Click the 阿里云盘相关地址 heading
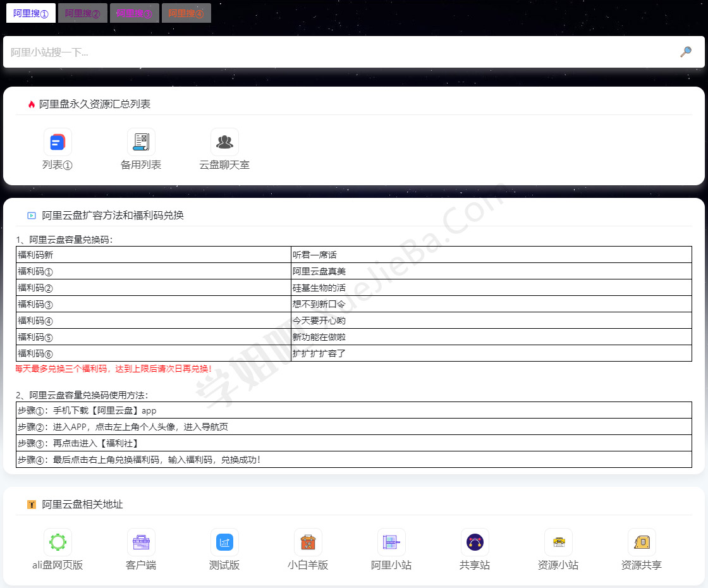 click(83, 505)
